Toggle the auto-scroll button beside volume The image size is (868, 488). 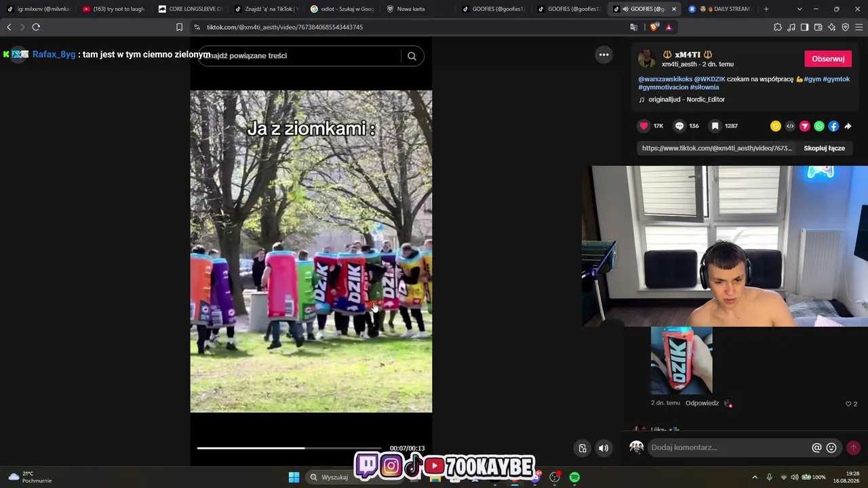click(x=583, y=448)
